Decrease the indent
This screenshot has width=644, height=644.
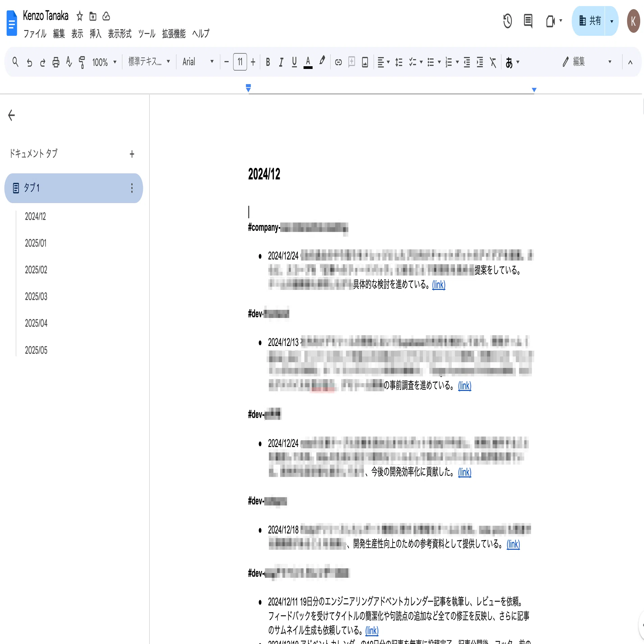click(x=467, y=62)
